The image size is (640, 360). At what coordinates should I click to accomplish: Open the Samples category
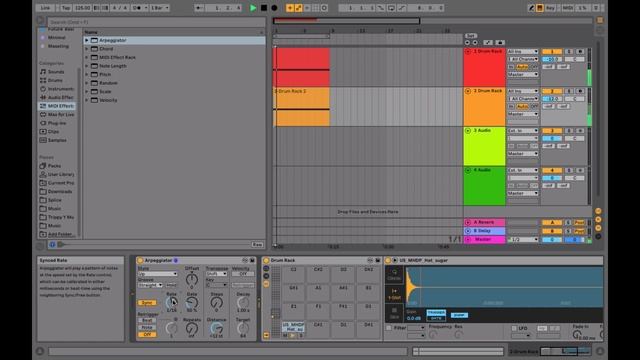(53, 140)
